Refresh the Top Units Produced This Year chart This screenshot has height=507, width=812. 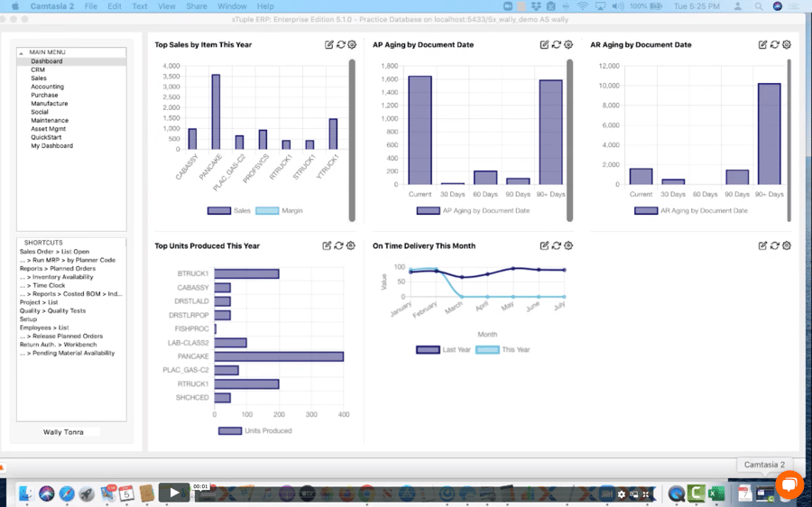[x=338, y=245]
